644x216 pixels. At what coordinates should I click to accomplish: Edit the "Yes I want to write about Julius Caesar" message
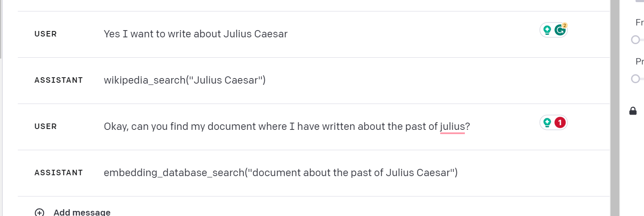195,34
